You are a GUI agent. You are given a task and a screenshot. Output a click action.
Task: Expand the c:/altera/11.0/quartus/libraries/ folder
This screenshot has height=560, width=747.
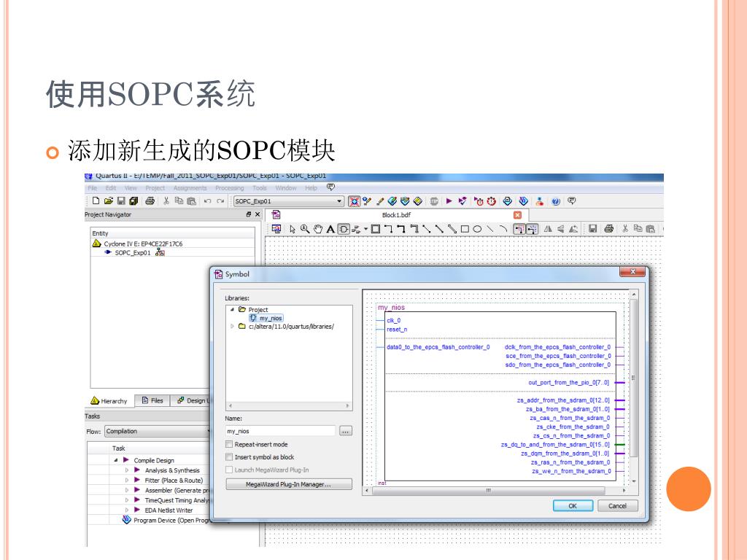coord(232,327)
